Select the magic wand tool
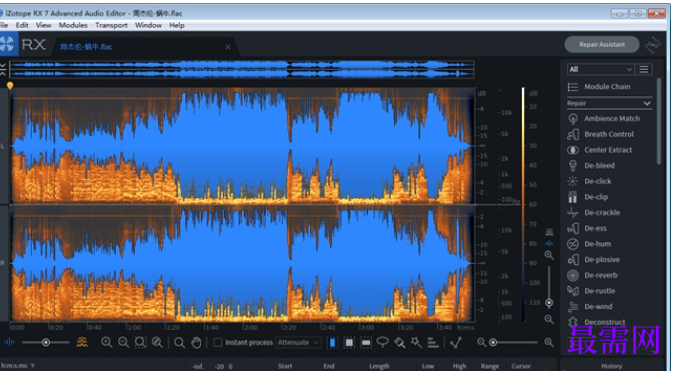The image size is (679, 371). 416,342
